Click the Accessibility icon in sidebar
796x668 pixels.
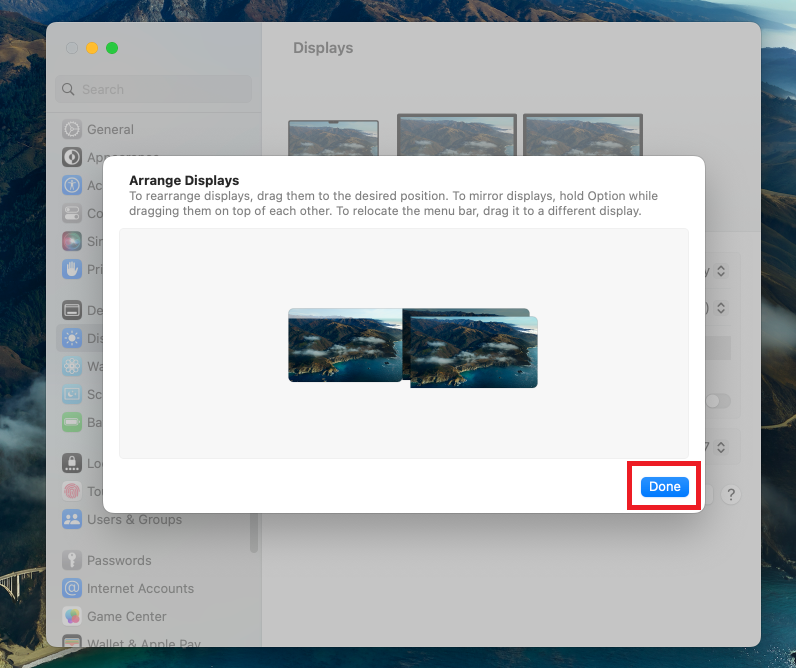point(72,185)
